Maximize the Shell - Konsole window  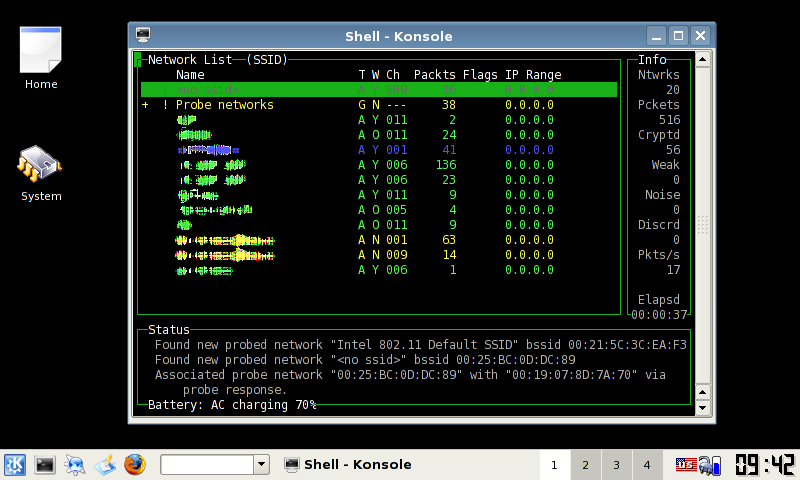[x=678, y=36]
